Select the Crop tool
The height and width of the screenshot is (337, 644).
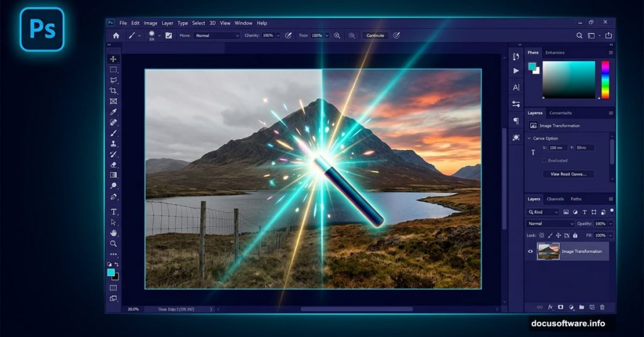tap(113, 91)
